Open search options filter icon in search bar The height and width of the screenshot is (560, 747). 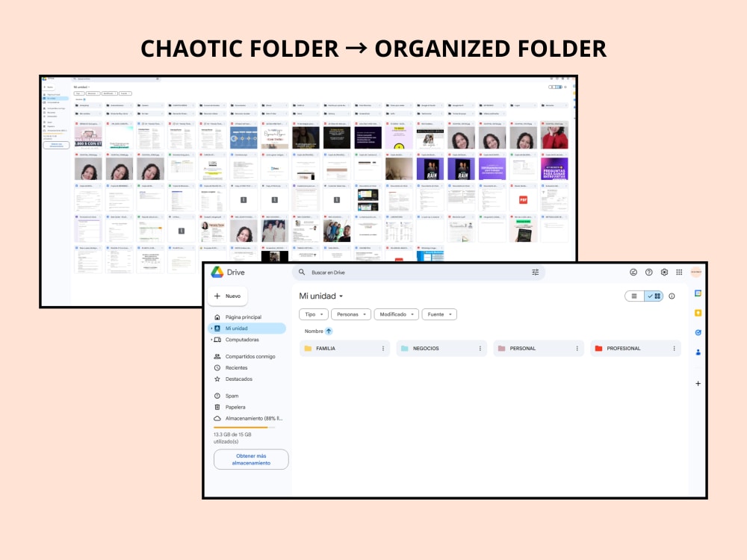pyautogui.click(x=535, y=273)
